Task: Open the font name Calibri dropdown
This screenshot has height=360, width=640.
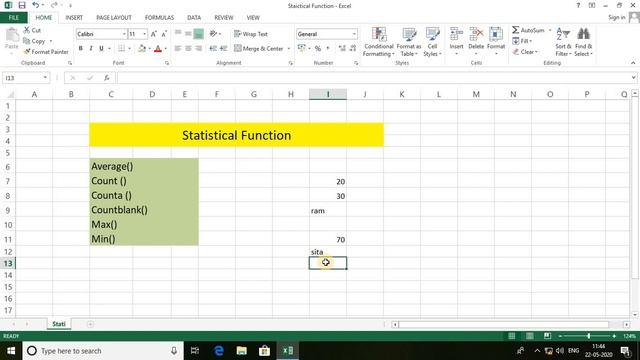Action: (x=124, y=34)
